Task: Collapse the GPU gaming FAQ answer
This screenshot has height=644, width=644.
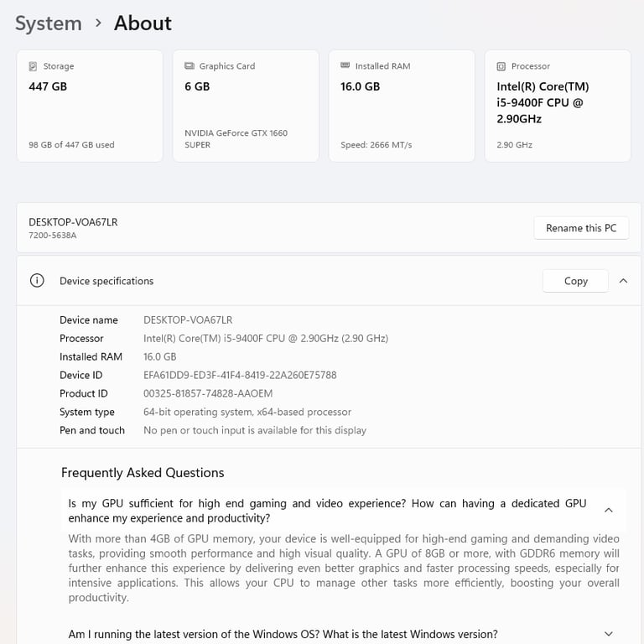Action: 608,510
